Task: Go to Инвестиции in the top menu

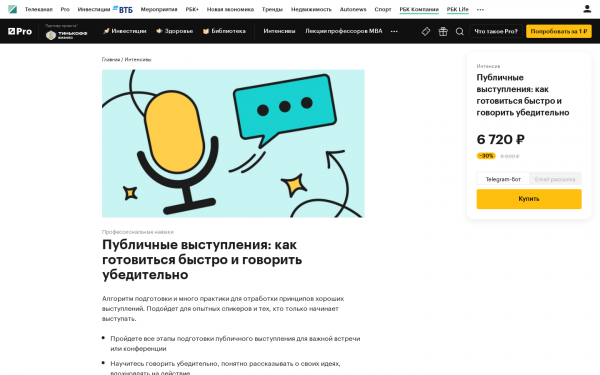Action: 94,9
